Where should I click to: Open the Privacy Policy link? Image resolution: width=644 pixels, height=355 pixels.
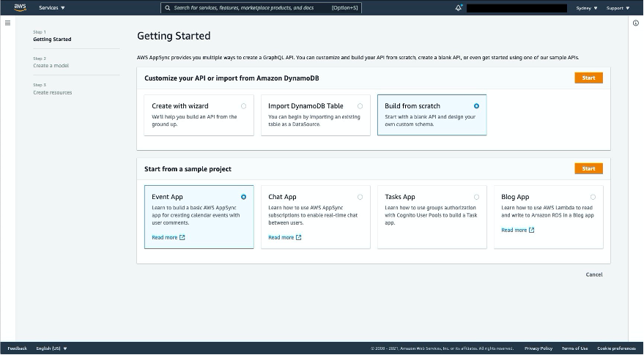(538, 348)
